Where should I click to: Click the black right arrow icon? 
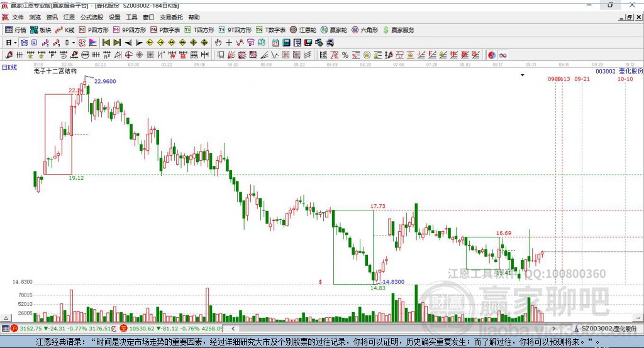(139, 43)
